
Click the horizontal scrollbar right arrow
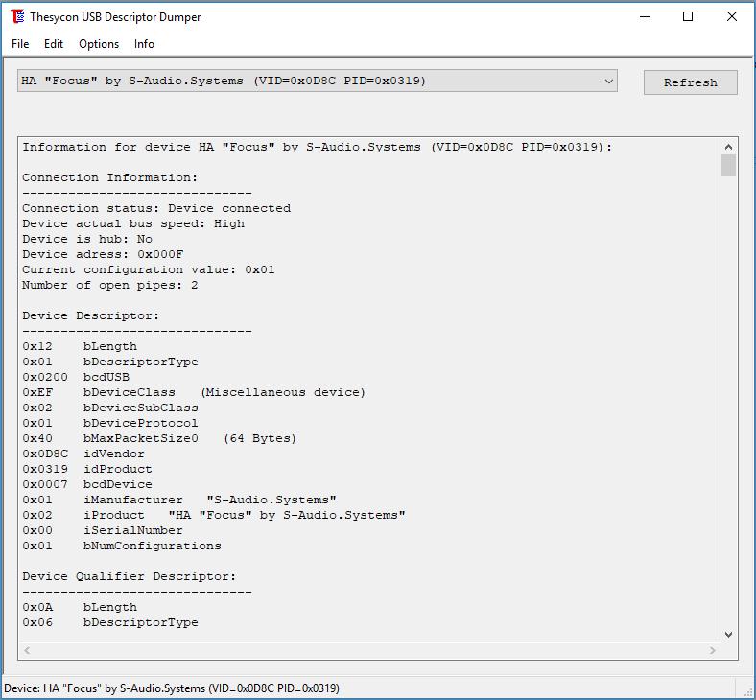[x=712, y=650]
